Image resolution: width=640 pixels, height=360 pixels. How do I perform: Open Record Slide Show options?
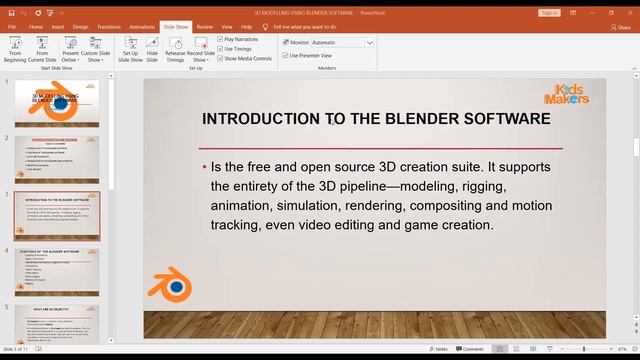pyautogui.click(x=201, y=49)
